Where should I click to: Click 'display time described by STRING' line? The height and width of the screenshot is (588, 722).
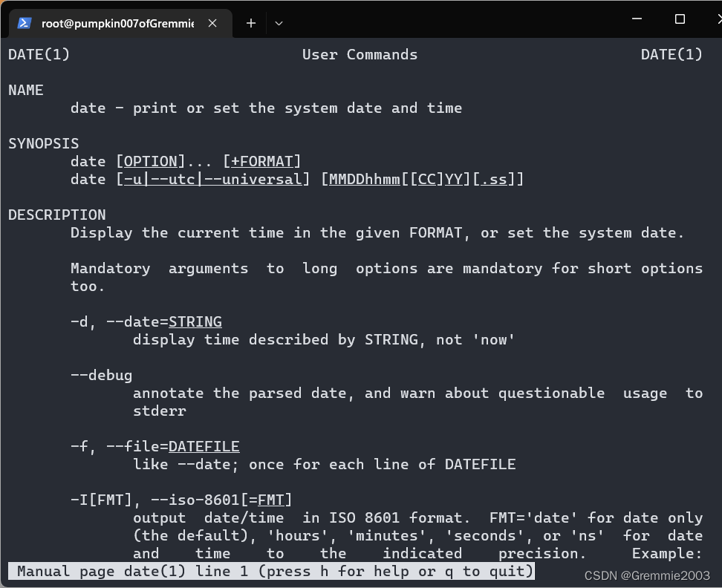(x=324, y=340)
